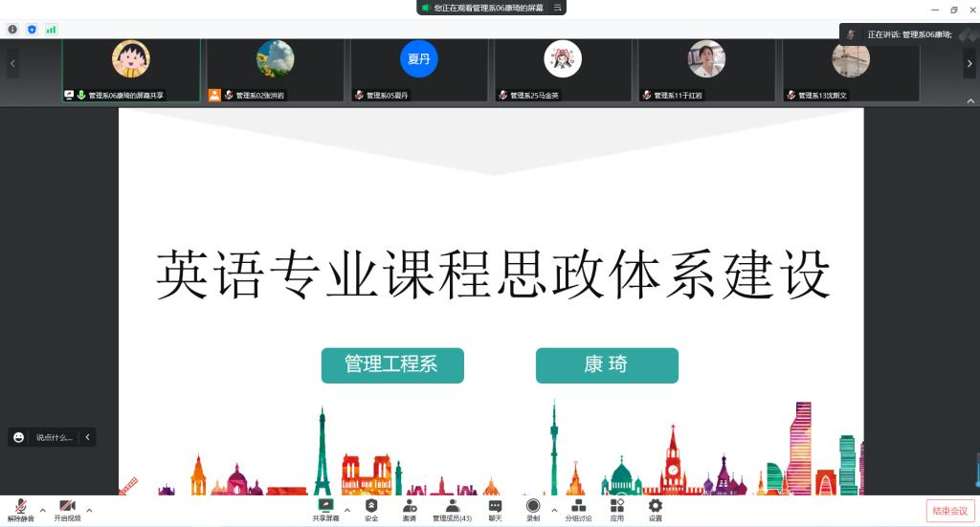Image resolution: width=980 pixels, height=527 pixels.
Task: Open the 安全 security settings icon
Action: click(371, 509)
